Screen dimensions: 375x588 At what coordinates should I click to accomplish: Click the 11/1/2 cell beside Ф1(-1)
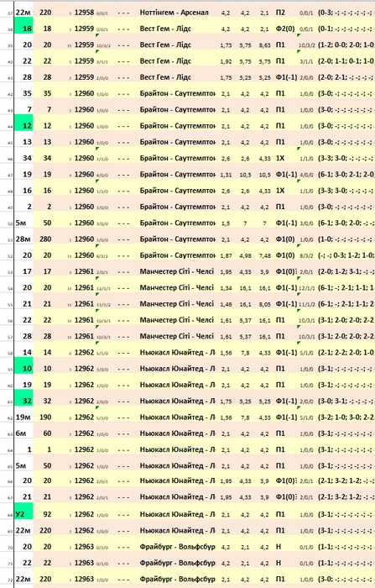point(306,304)
